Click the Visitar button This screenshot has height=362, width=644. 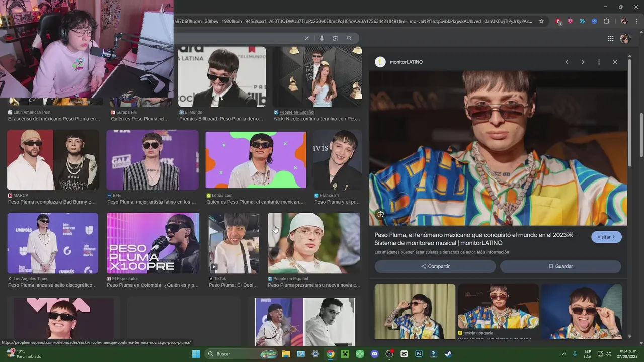click(x=606, y=237)
